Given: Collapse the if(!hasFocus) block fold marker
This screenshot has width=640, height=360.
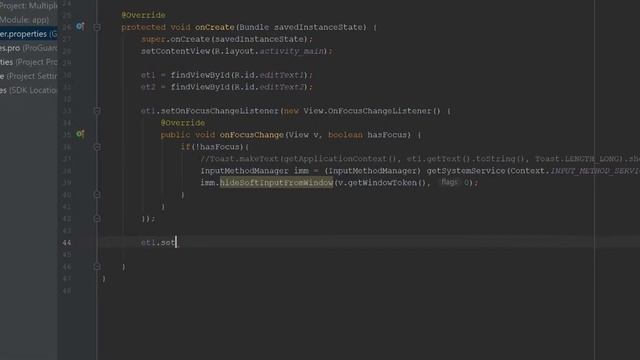Looking at the screenshot, I should point(97,147).
